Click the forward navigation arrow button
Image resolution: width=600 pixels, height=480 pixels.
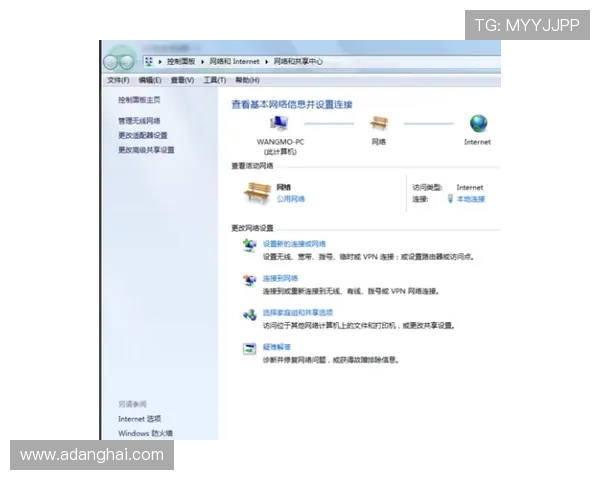coord(127,62)
